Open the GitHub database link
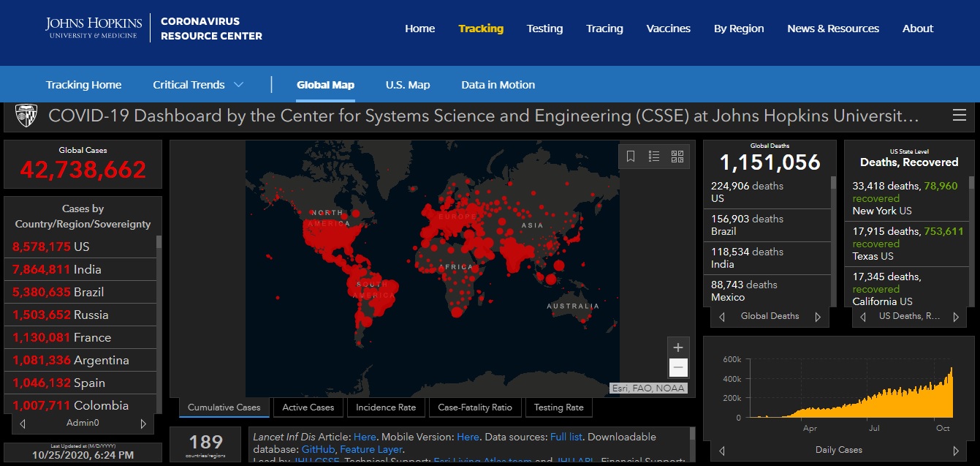The width and height of the screenshot is (980, 466). 318,449
